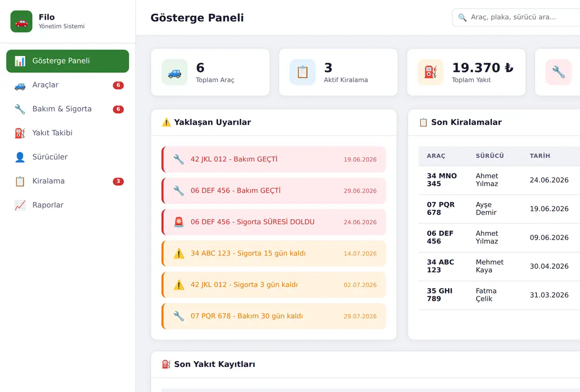Open the Araçlar section
580x392 pixels.
68,85
